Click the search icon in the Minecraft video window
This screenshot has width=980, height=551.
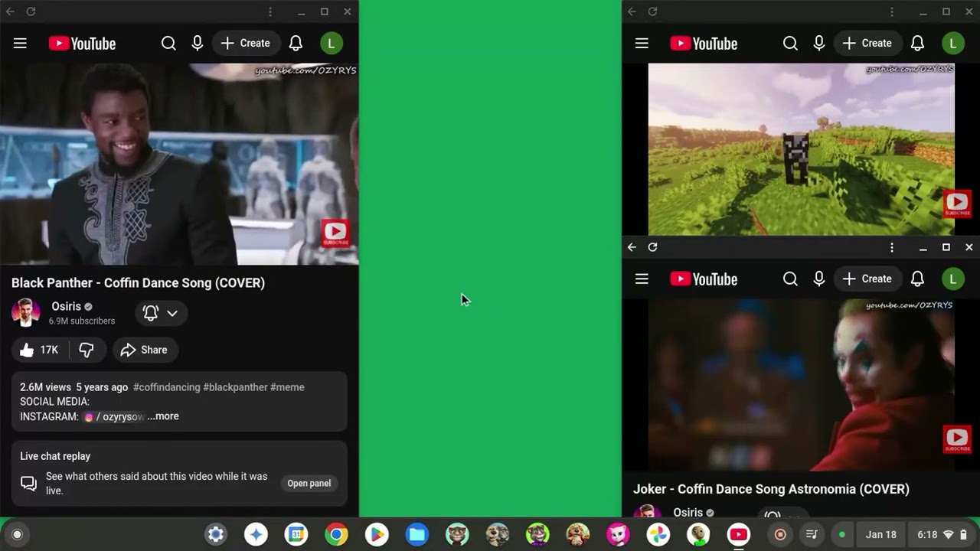coord(790,44)
